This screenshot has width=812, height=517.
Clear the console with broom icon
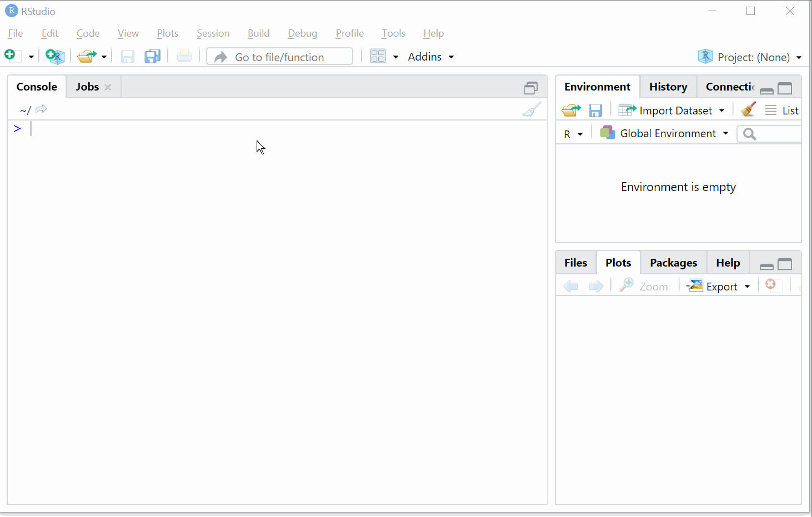(x=532, y=109)
